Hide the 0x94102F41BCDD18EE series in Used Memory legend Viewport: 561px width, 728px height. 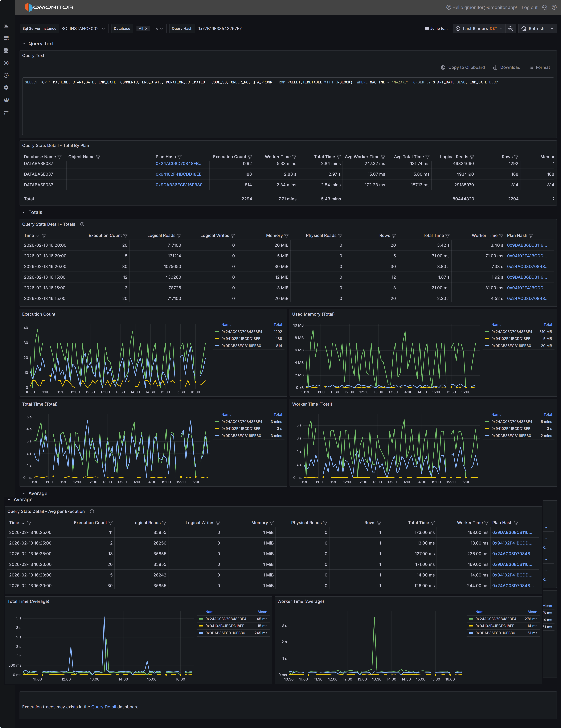coord(510,338)
